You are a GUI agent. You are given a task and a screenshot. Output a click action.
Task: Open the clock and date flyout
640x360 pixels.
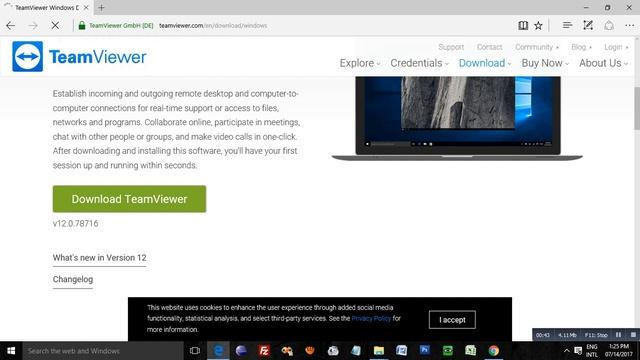pyautogui.click(x=619, y=351)
